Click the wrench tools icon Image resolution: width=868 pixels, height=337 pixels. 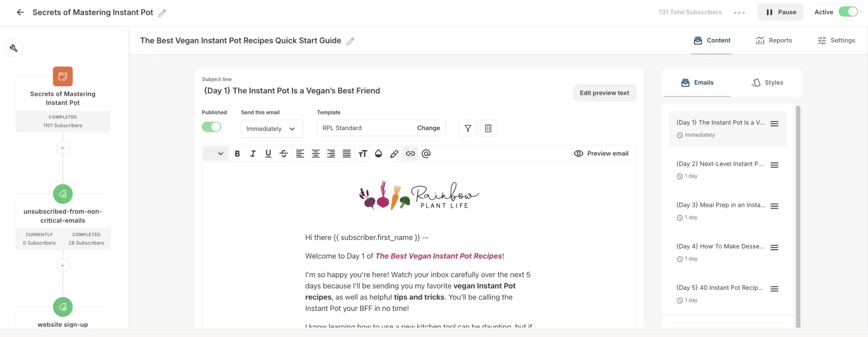click(14, 48)
